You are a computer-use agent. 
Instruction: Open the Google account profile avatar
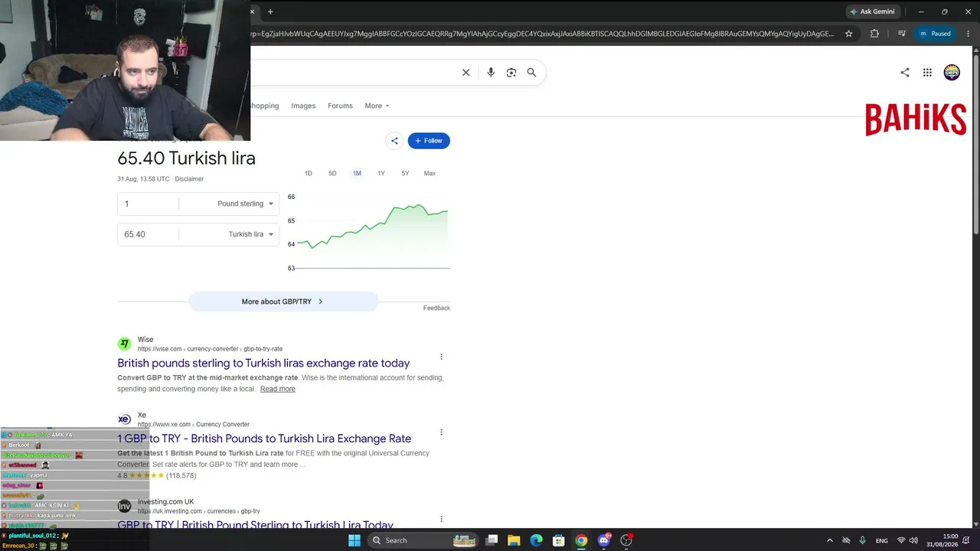click(x=952, y=72)
